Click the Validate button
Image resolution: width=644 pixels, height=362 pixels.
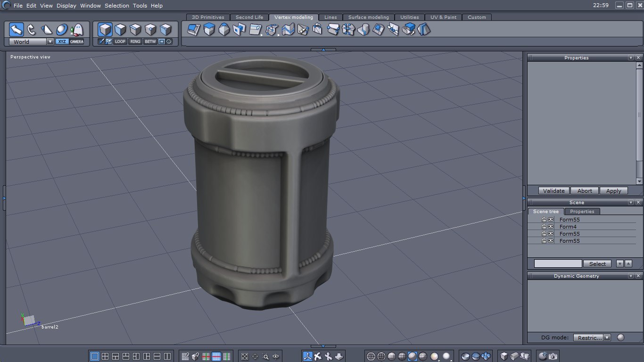tap(553, 191)
